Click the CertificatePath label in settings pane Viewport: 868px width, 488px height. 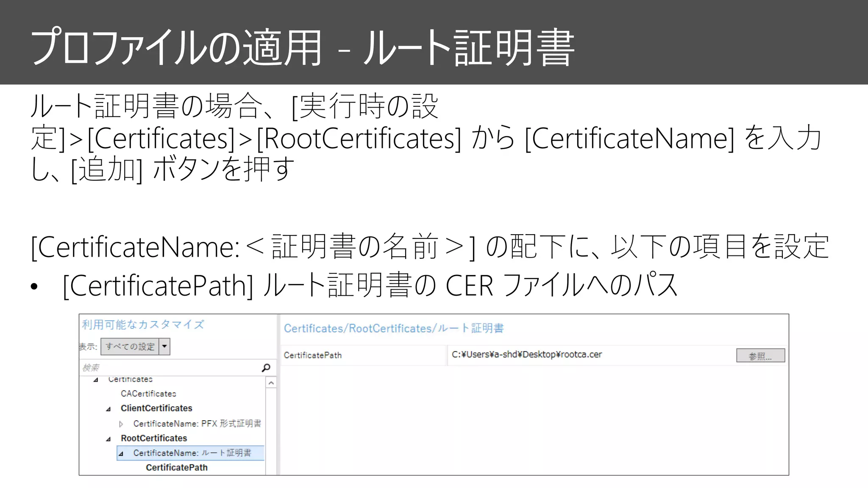pyautogui.click(x=313, y=355)
